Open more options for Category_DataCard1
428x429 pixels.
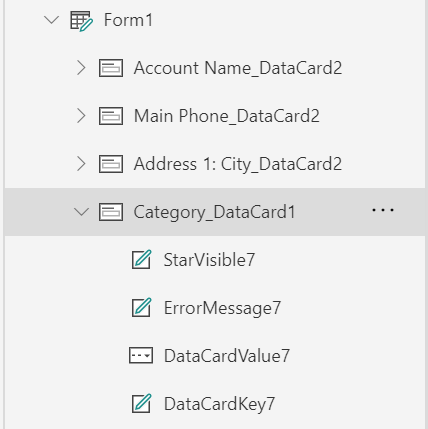click(383, 210)
